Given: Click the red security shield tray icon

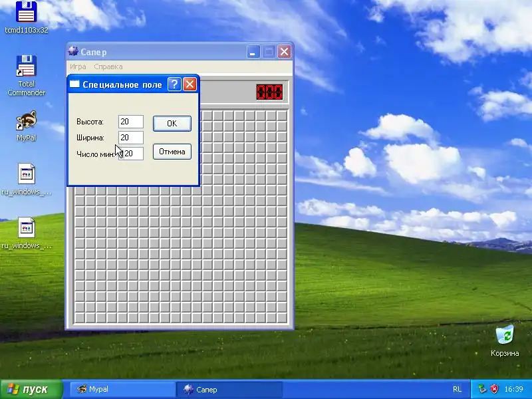Looking at the screenshot, I should pyautogui.click(x=495, y=389).
